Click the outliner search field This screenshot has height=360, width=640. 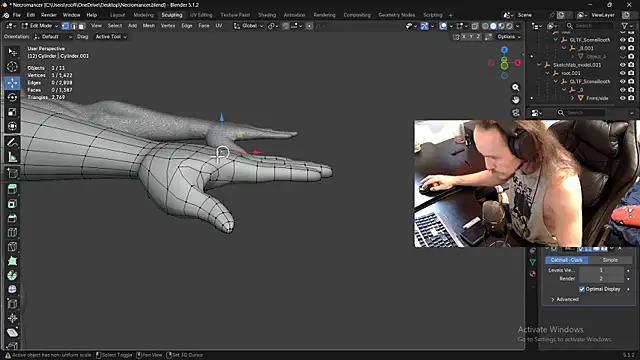(x=589, y=26)
